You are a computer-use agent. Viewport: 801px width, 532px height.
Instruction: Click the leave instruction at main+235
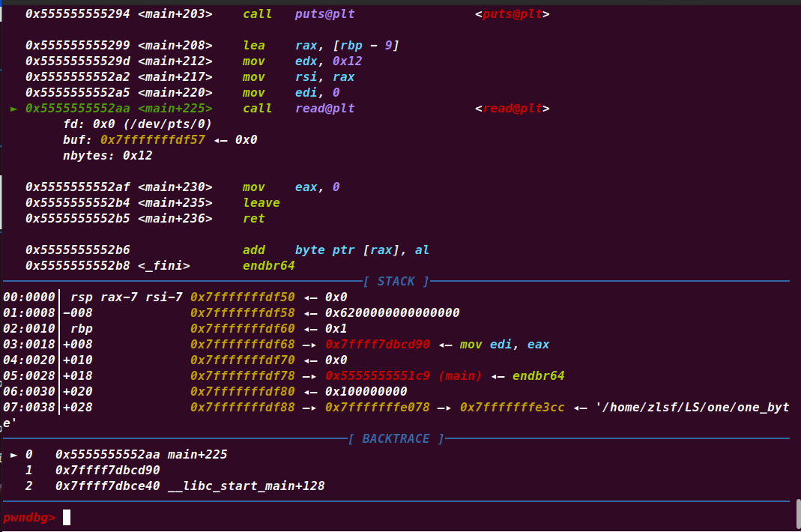point(261,203)
